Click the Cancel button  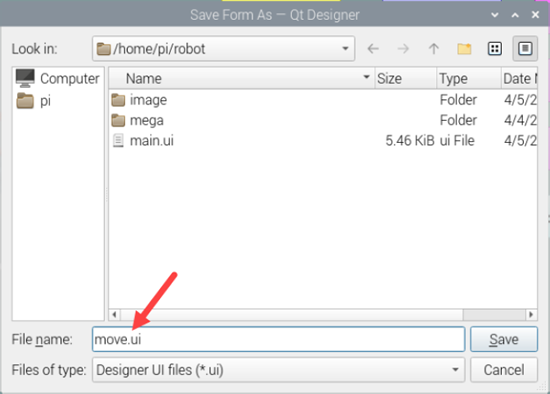click(x=504, y=370)
